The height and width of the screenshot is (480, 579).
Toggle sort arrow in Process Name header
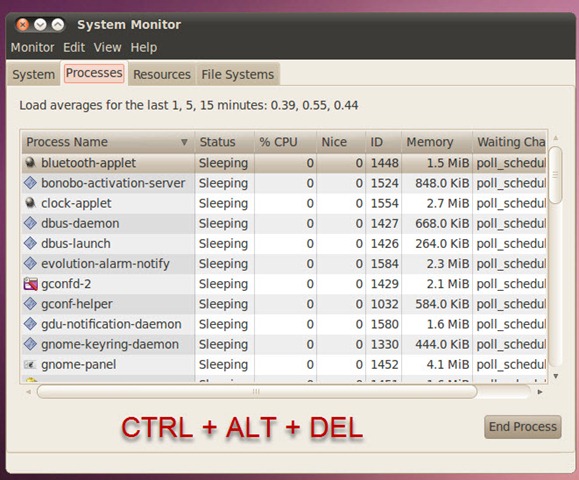point(184,142)
